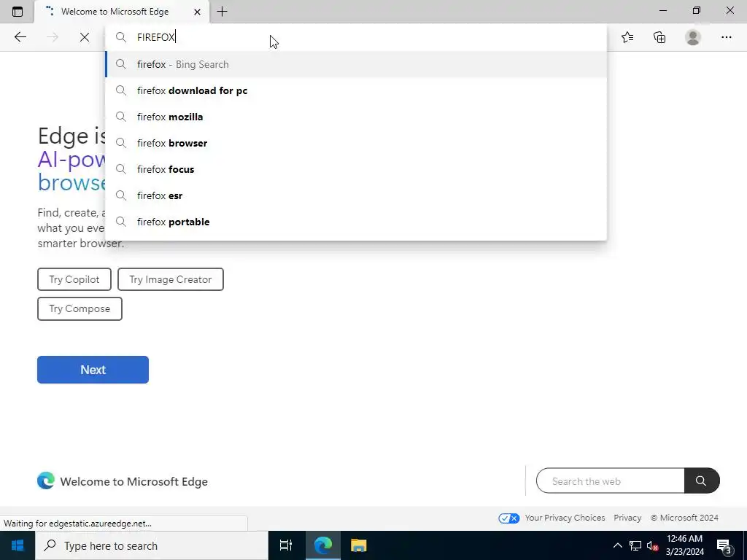Click the Try Compose button
747x560 pixels.
coord(80,308)
